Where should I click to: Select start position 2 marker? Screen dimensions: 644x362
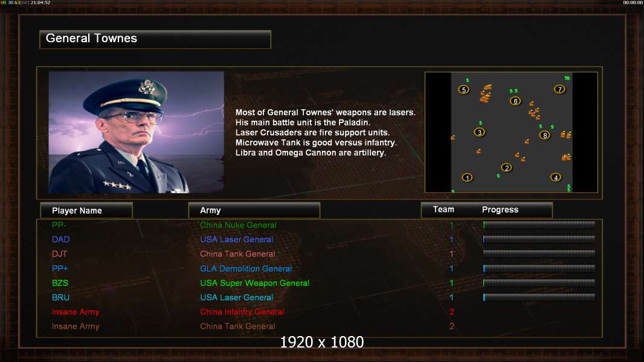506,167
